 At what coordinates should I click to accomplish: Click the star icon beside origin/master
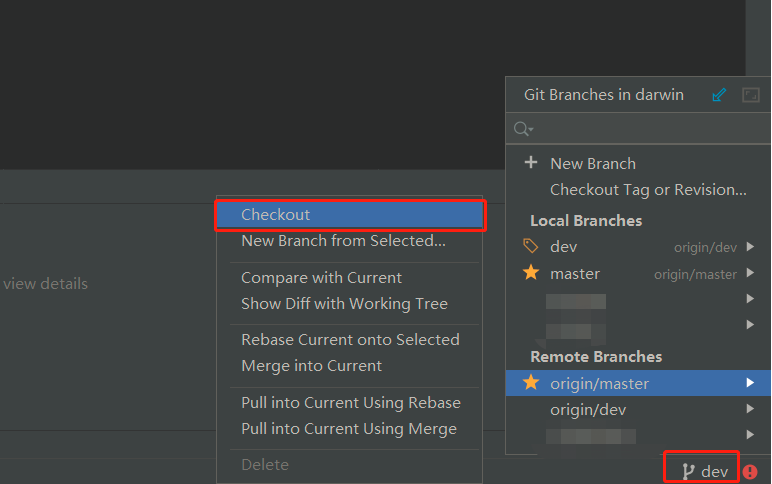click(531, 383)
